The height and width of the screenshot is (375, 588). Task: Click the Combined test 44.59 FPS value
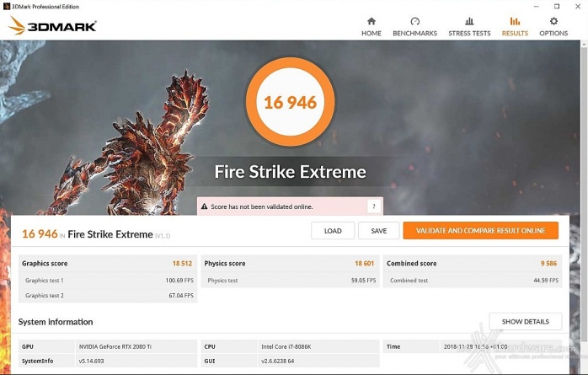point(546,280)
